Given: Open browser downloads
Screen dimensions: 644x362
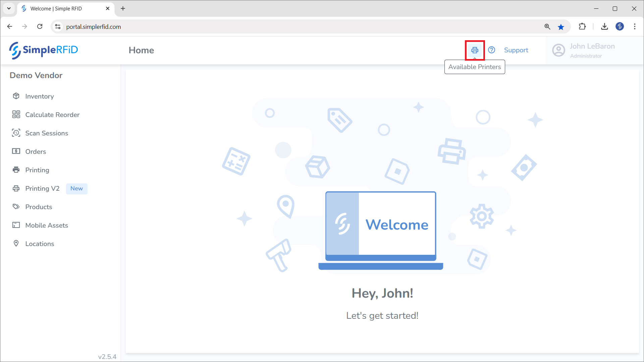Looking at the screenshot, I should (x=604, y=26).
